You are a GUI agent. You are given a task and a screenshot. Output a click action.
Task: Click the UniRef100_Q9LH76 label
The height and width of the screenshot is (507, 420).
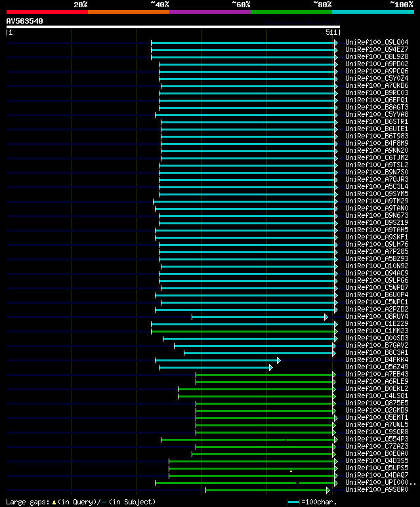(x=377, y=245)
